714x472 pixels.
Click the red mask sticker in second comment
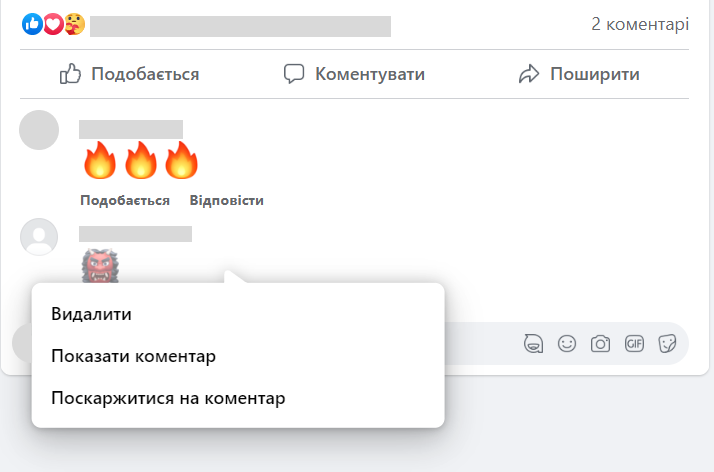100,267
